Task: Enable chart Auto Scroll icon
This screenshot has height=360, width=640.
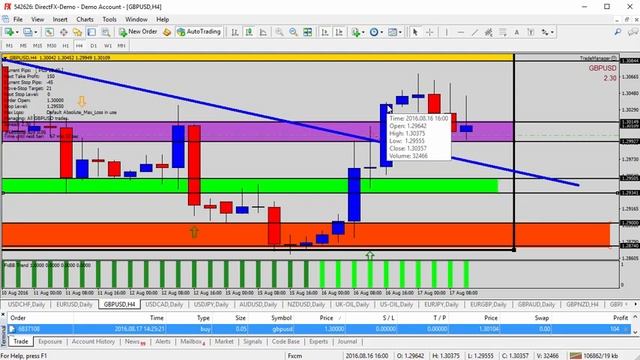Action: pyautogui.click(x=325, y=32)
